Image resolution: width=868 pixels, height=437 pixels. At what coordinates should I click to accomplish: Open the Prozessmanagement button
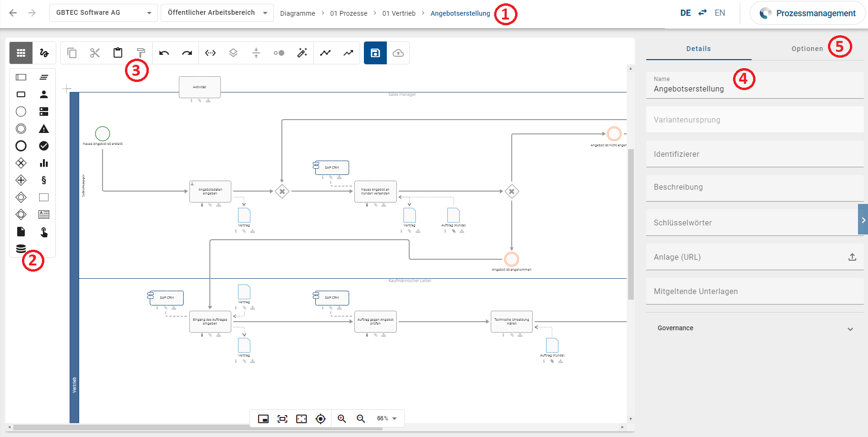[808, 13]
